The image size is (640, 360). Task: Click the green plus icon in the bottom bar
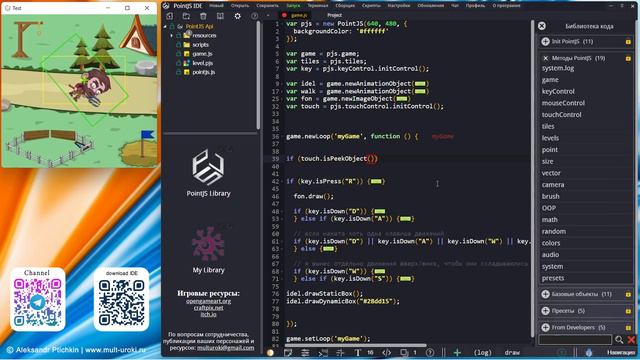pos(457,352)
